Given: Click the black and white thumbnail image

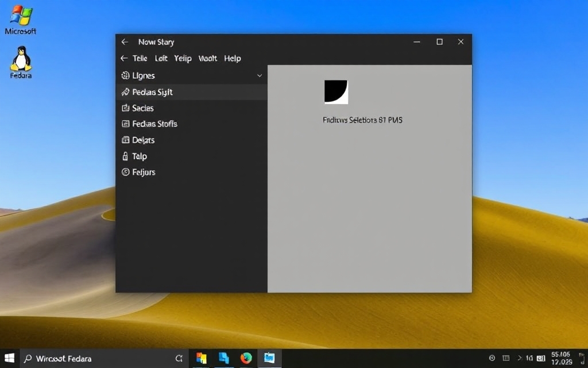Looking at the screenshot, I should click(x=336, y=91).
